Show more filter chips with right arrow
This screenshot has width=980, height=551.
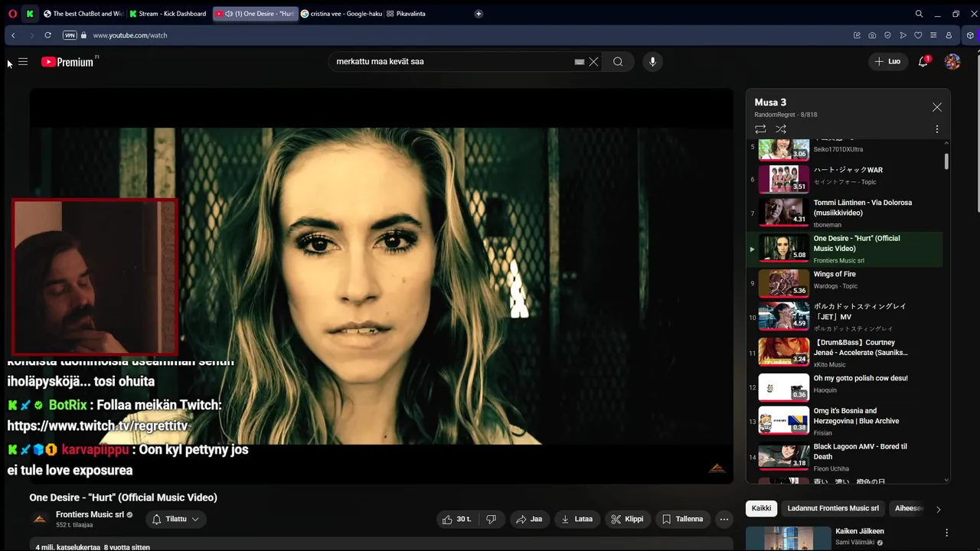(939, 509)
